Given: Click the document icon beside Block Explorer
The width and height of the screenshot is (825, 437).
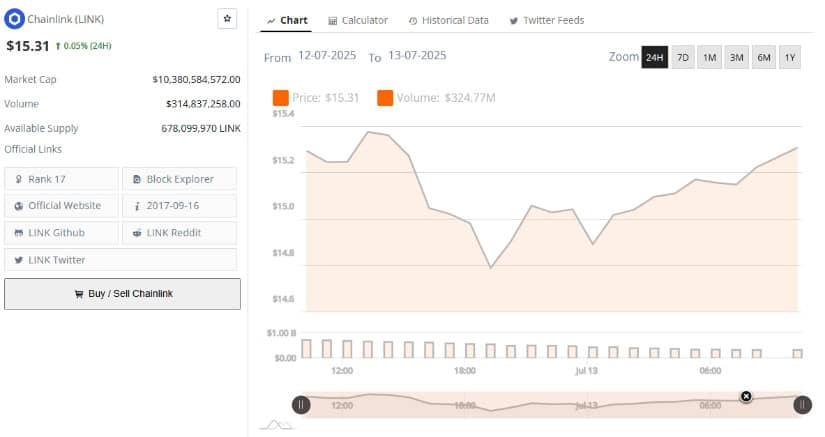Looking at the screenshot, I should tap(137, 179).
